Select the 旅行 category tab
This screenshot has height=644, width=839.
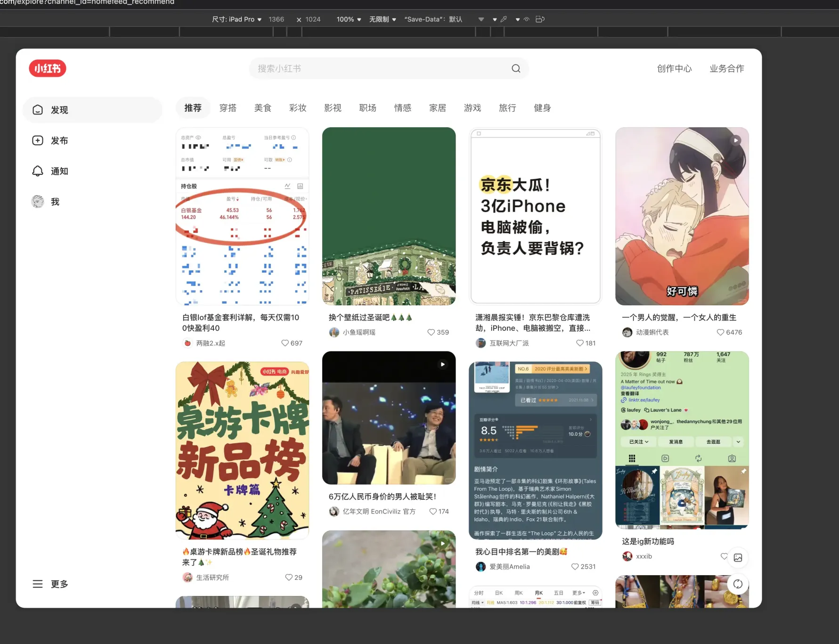[507, 108]
